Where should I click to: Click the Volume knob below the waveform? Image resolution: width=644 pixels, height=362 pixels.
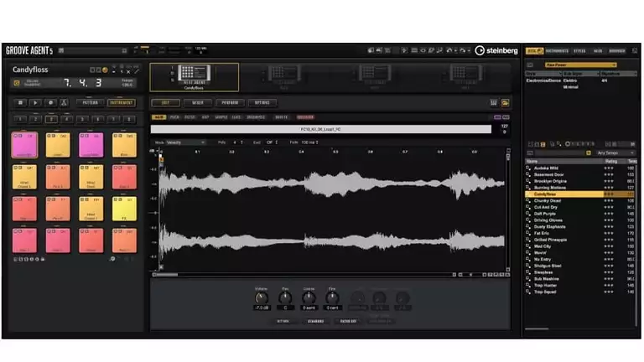[262, 297]
